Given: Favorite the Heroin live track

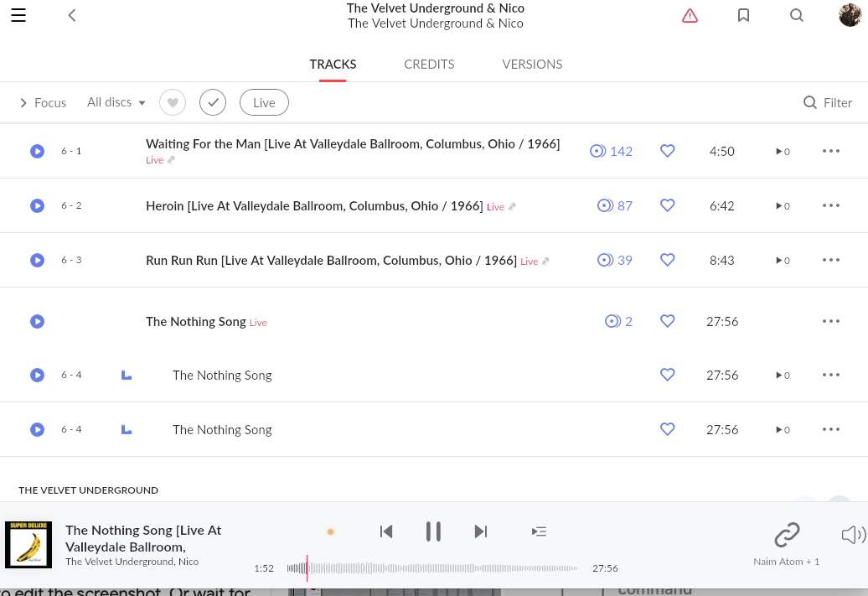Looking at the screenshot, I should [668, 205].
